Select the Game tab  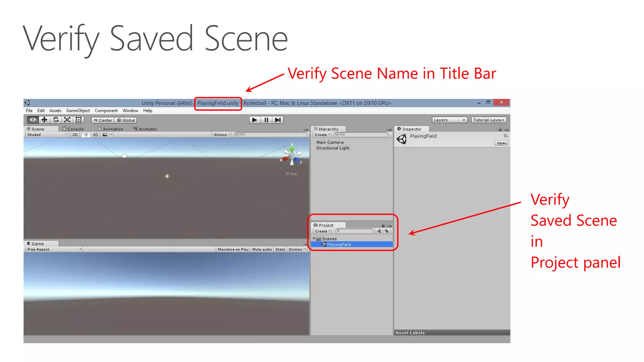point(41,244)
